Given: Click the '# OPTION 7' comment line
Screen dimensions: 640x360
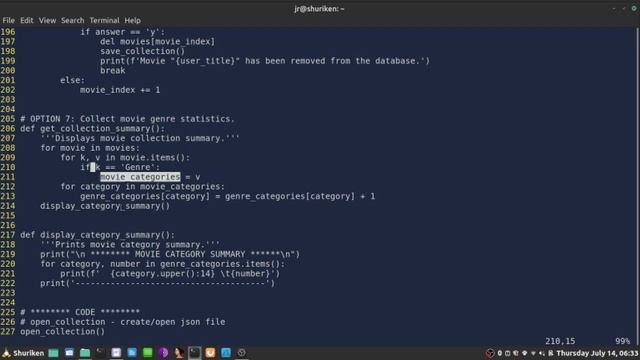Looking at the screenshot, I should [127, 119].
